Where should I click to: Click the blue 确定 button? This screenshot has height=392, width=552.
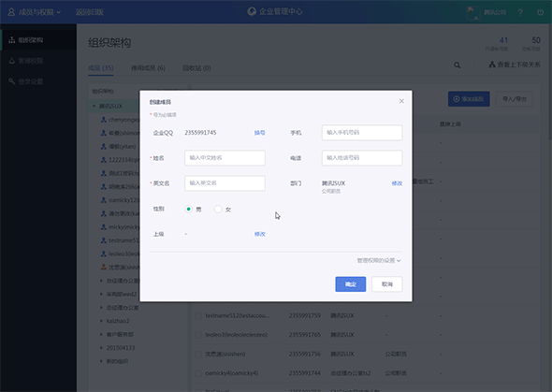351,284
